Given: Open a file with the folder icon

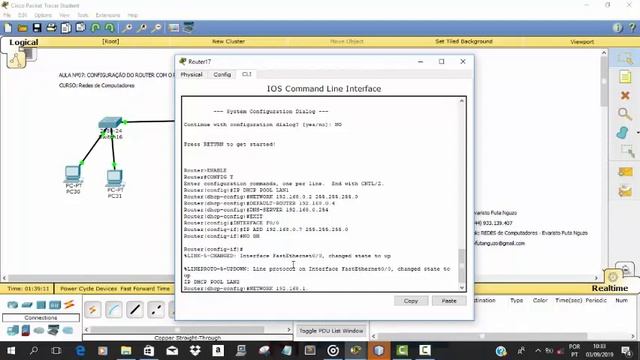Looking at the screenshot, I should [22, 28].
